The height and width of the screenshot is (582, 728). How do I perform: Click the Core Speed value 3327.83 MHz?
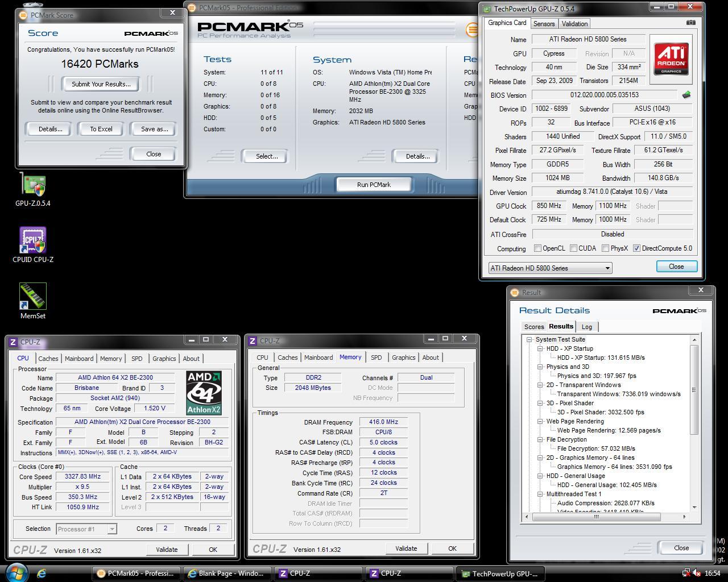pos(83,476)
